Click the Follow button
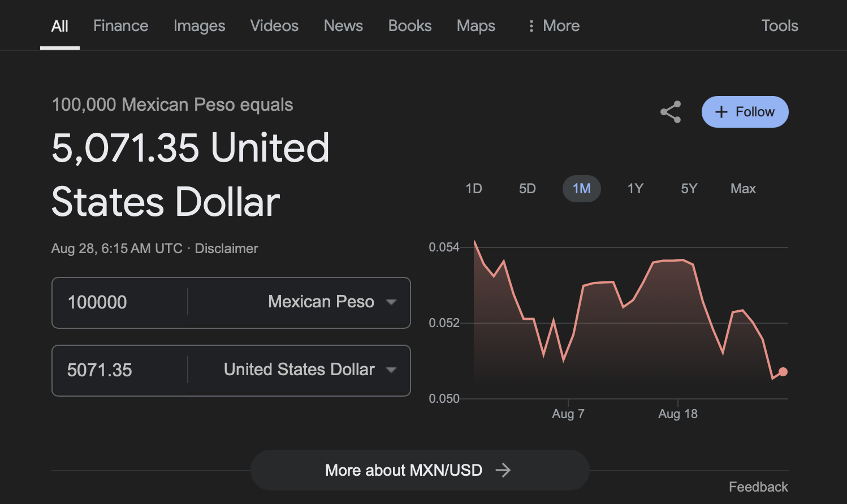The image size is (847, 504). pos(745,112)
